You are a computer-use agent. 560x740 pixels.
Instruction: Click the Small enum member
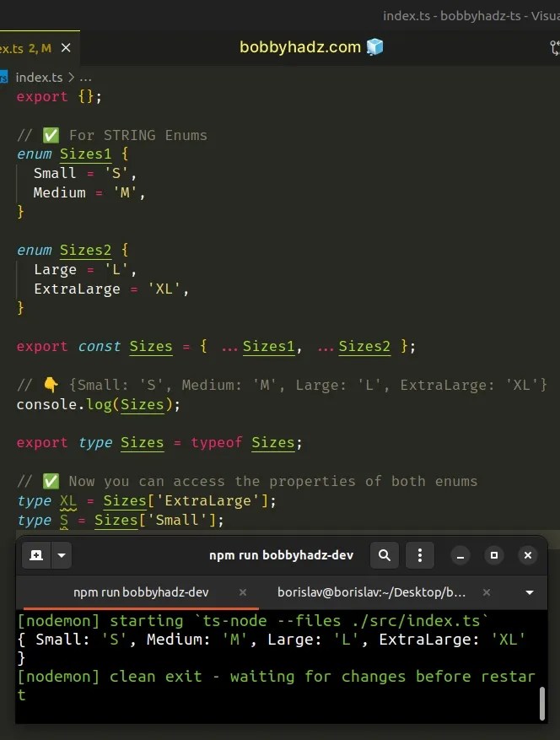point(55,173)
